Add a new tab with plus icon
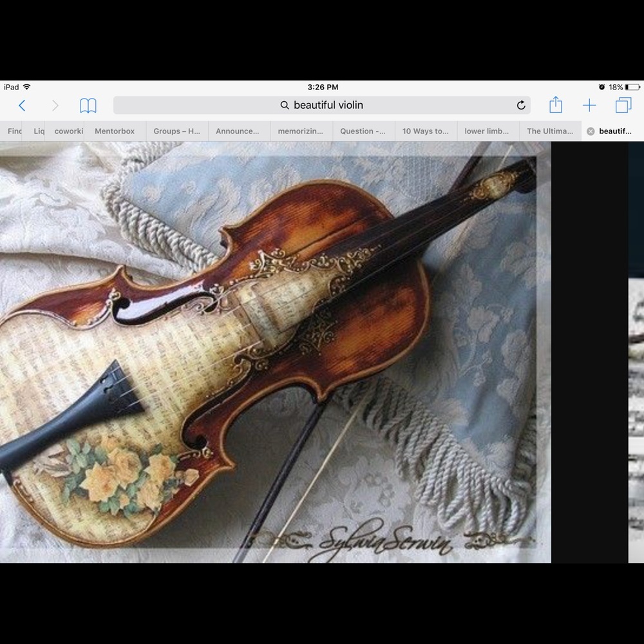644x644 pixels. click(589, 106)
